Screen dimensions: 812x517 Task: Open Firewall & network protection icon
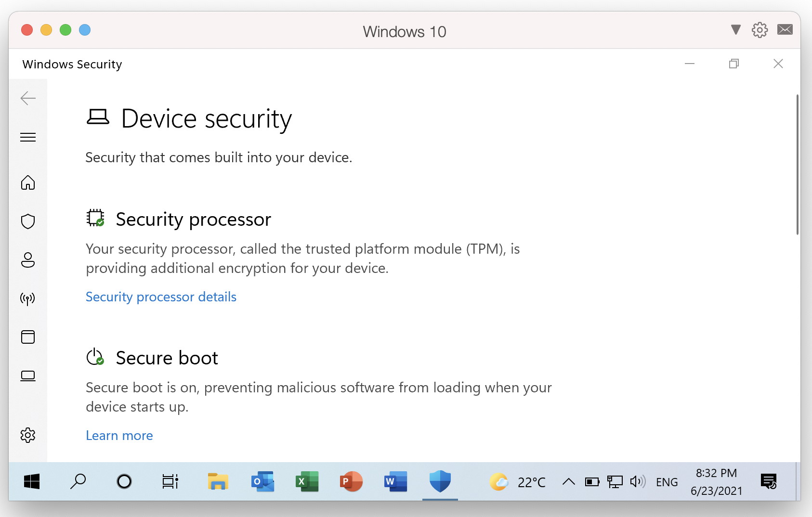(28, 298)
